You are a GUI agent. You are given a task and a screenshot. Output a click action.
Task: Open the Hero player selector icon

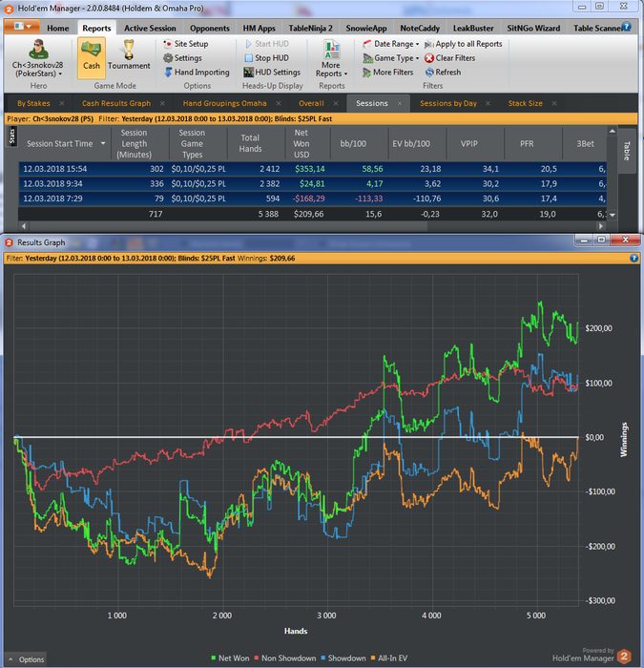[x=38, y=49]
